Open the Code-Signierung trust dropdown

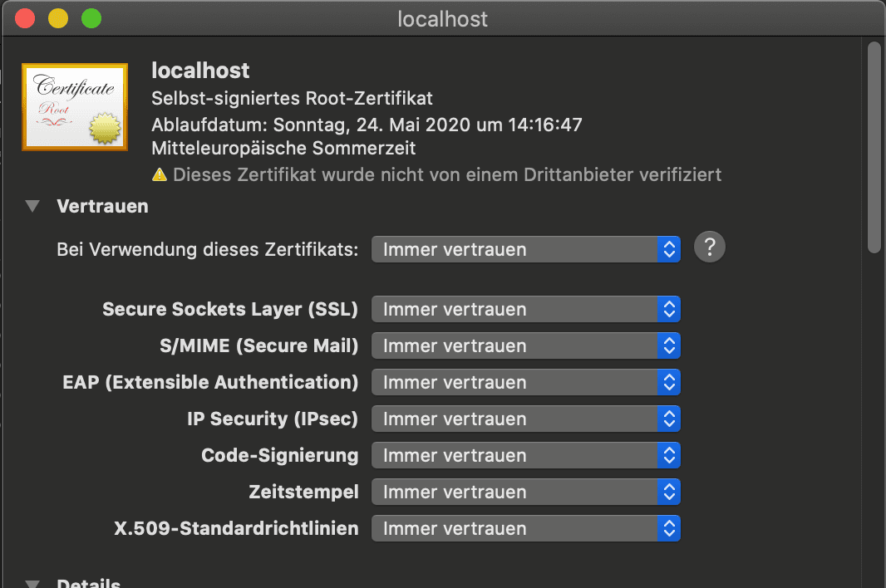point(525,455)
